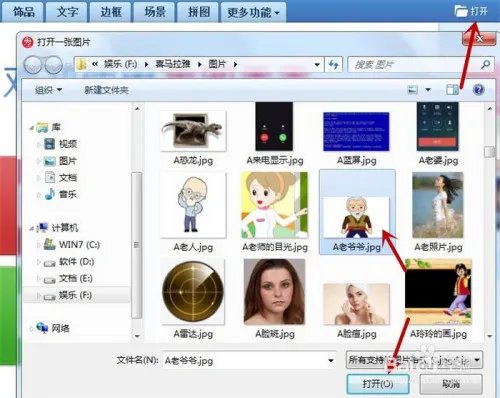Open the view options dropdown arrow
Screen dimensions: 500x398
[x=428, y=90]
